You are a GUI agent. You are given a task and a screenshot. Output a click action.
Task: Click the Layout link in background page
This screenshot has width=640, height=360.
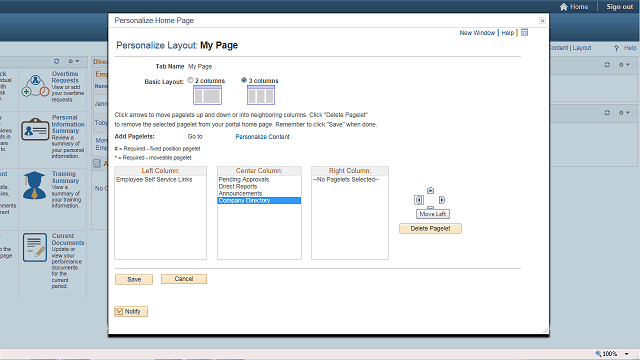(582, 48)
